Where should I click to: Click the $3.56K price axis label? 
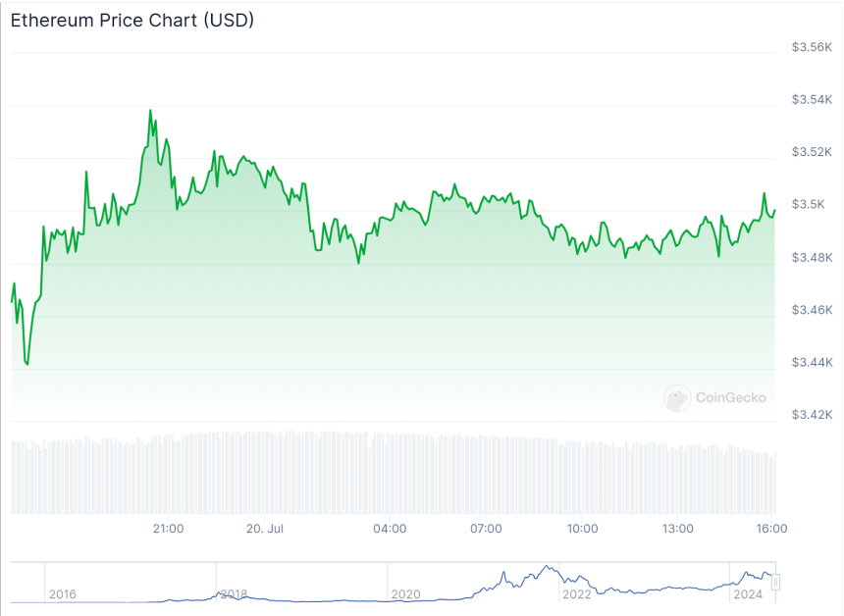812,47
